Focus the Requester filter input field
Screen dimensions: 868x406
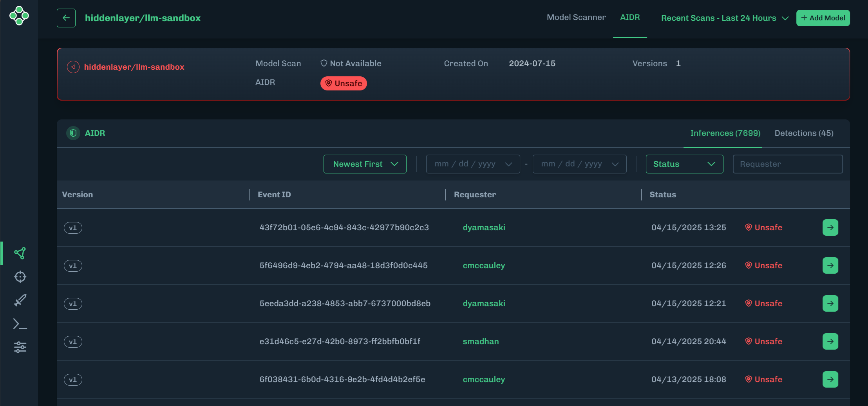[x=787, y=164]
